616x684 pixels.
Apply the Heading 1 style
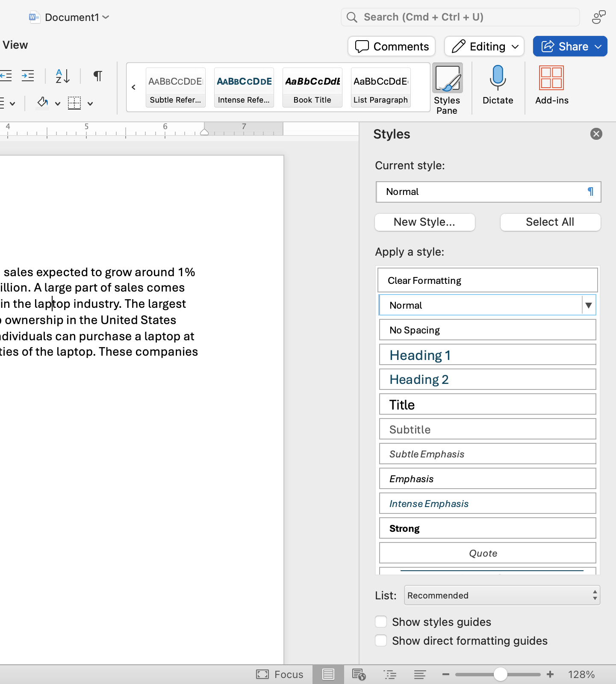click(x=488, y=355)
